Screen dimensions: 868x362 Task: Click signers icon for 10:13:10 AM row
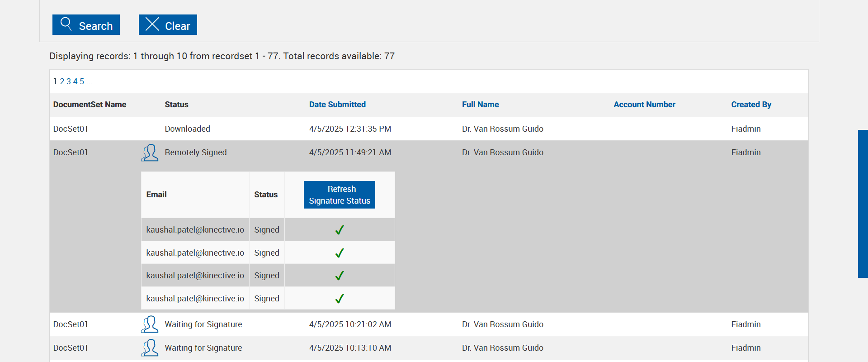150,348
